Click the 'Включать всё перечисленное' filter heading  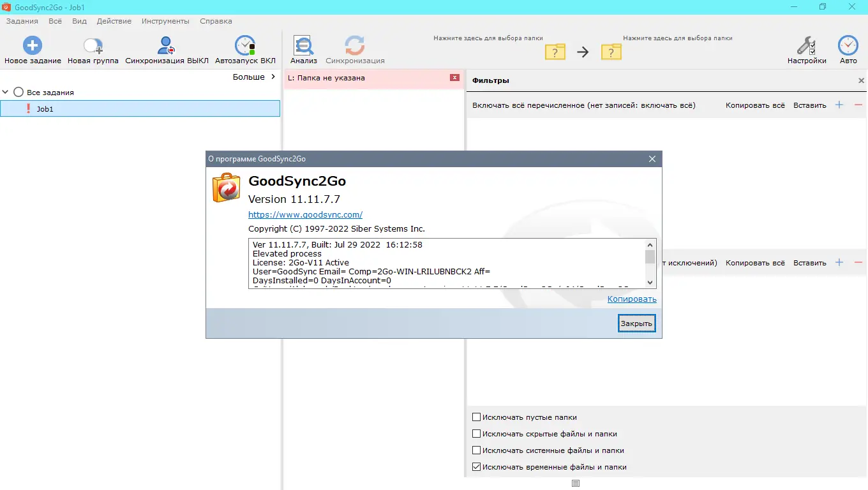click(x=584, y=105)
